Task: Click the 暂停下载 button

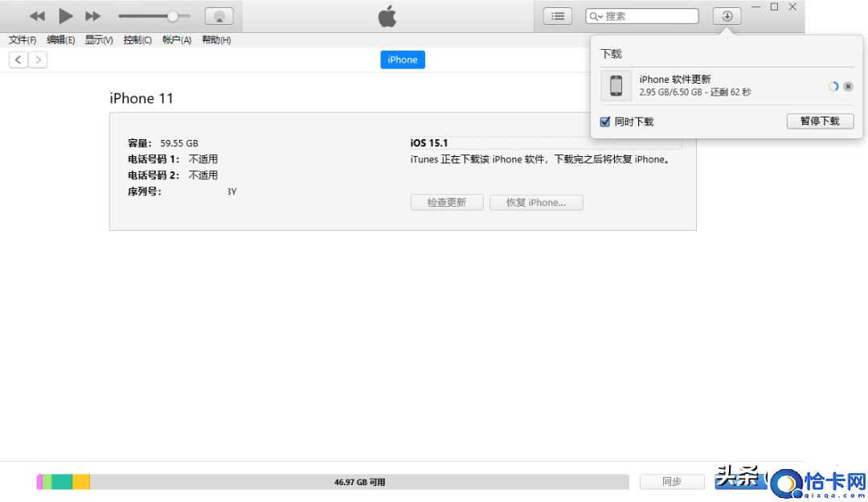Action: (819, 121)
